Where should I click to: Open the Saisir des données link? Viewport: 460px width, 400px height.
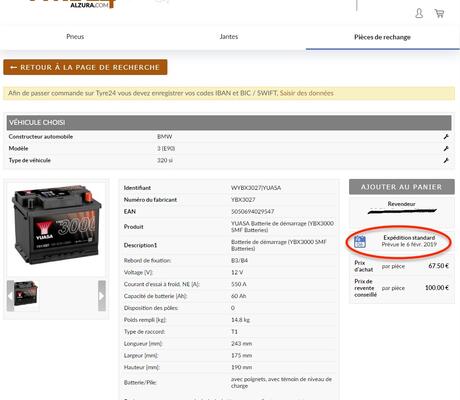click(307, 93)
